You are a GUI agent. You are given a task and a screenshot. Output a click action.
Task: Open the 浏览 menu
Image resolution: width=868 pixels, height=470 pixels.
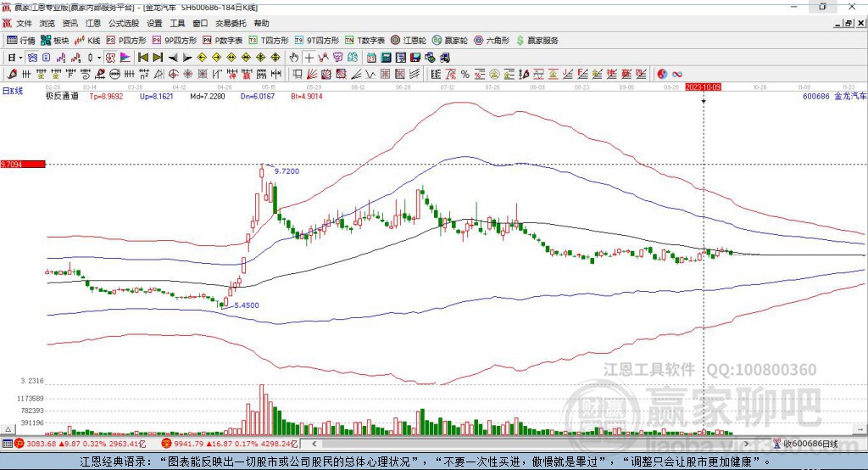[47, 23]
